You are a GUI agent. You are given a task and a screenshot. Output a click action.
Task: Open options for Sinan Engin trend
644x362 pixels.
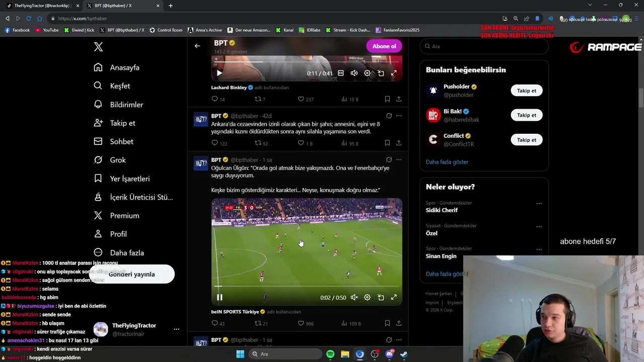(x=539, y=249)
